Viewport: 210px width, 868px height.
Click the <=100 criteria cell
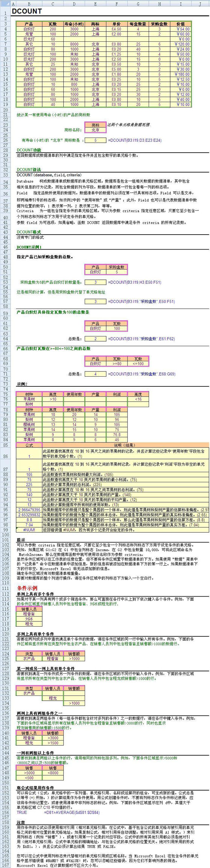138,364
